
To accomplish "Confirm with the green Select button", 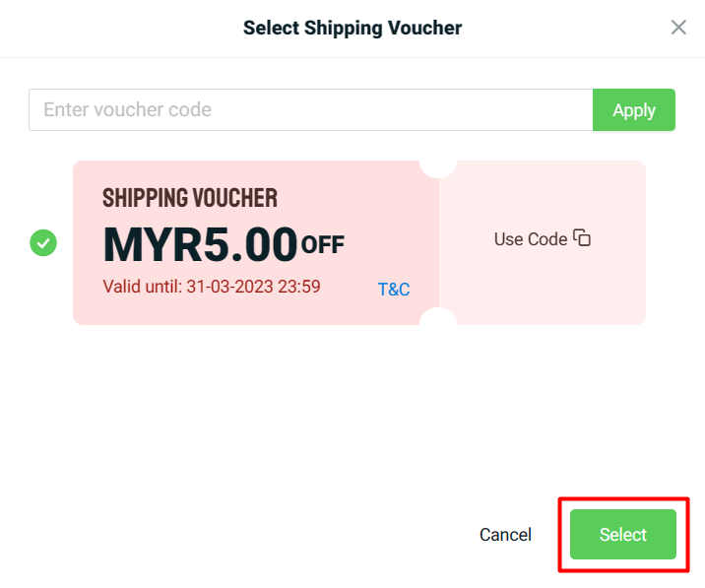I will (x=623, y=535).
